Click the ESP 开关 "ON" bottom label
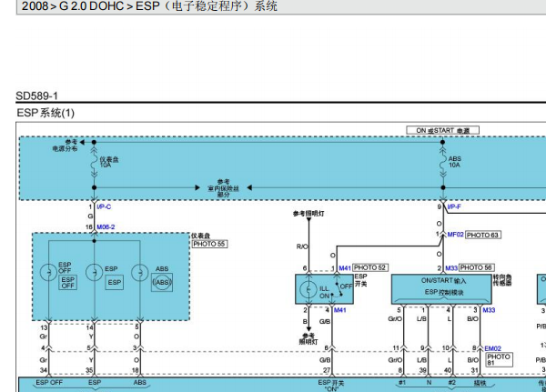The height and width of the screenshot is (392, 546). tap(331, 386)
